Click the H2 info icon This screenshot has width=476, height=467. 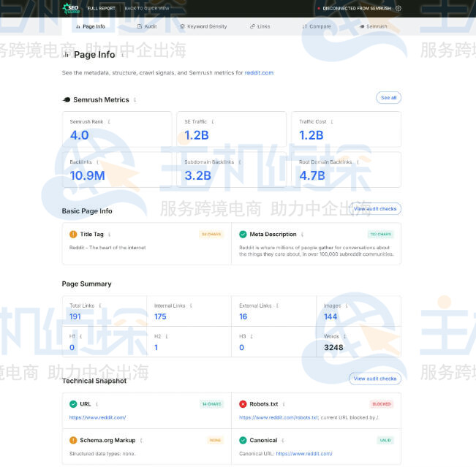(167, 336)
